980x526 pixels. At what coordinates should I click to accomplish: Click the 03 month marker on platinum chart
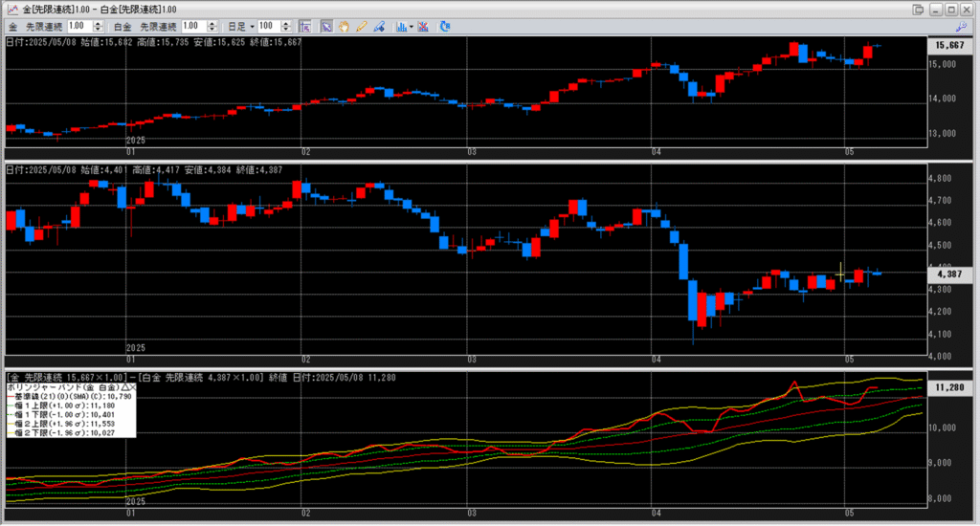click(x=471, y=360)
